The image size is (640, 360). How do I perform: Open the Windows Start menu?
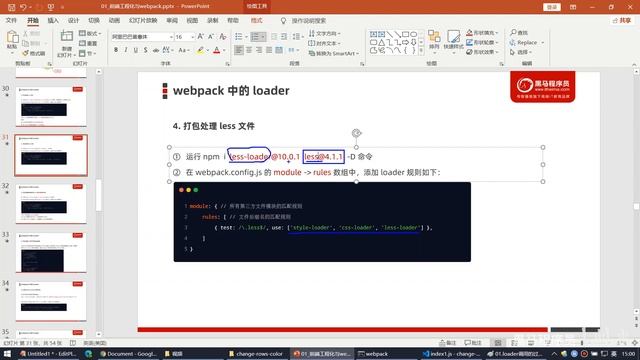click(x=7, y=353)
